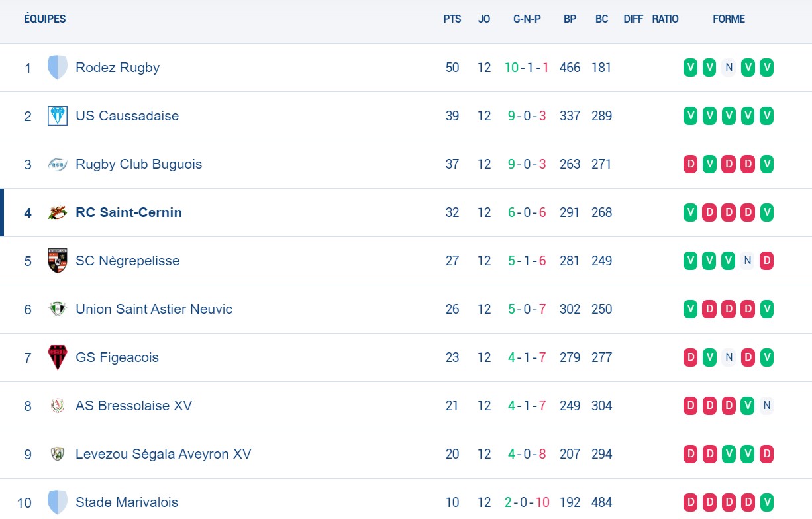Click the Levezou Ségala Aveyron XV emblem
The height and width of the screenshot is (519, 812).
point(58,453)
